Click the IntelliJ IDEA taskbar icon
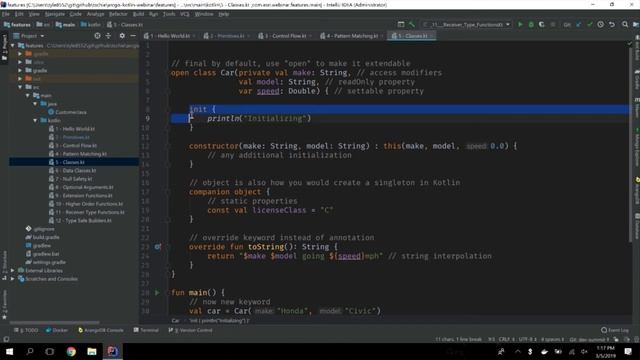 pyautogui.click(x=112, y=351)
